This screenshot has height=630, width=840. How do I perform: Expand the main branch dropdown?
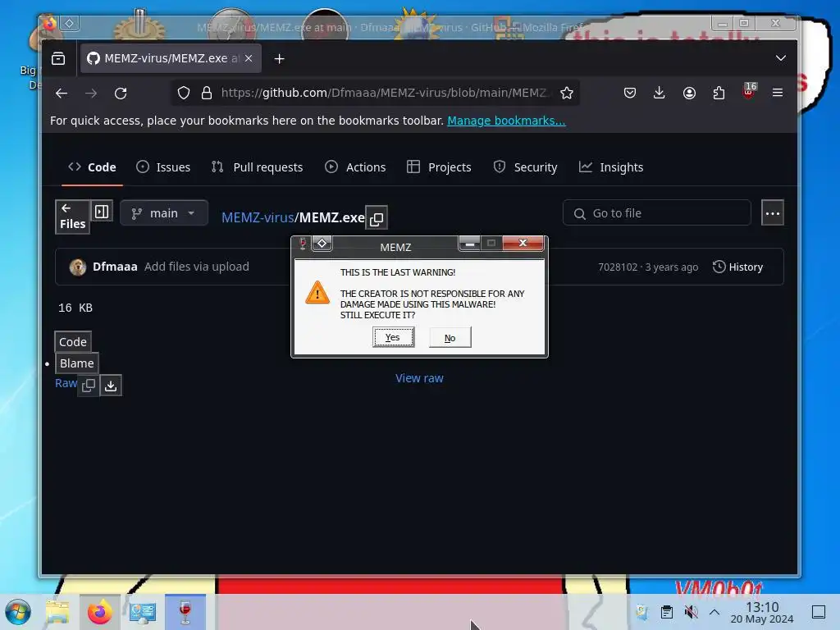click(164, 213)
